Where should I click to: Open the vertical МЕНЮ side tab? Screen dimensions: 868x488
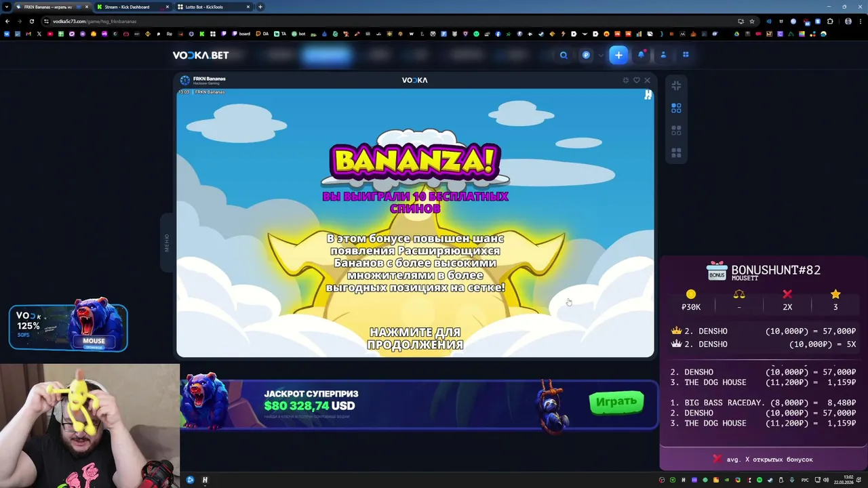(x=167, y=243)
